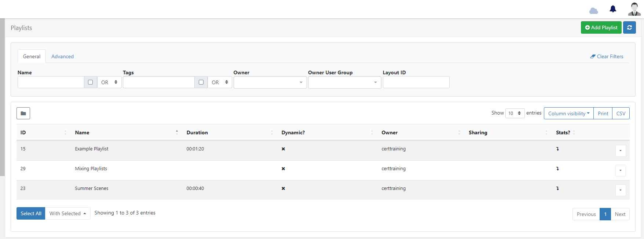
Task: Open the user profile avatar menu
Action: coord(634,9)
